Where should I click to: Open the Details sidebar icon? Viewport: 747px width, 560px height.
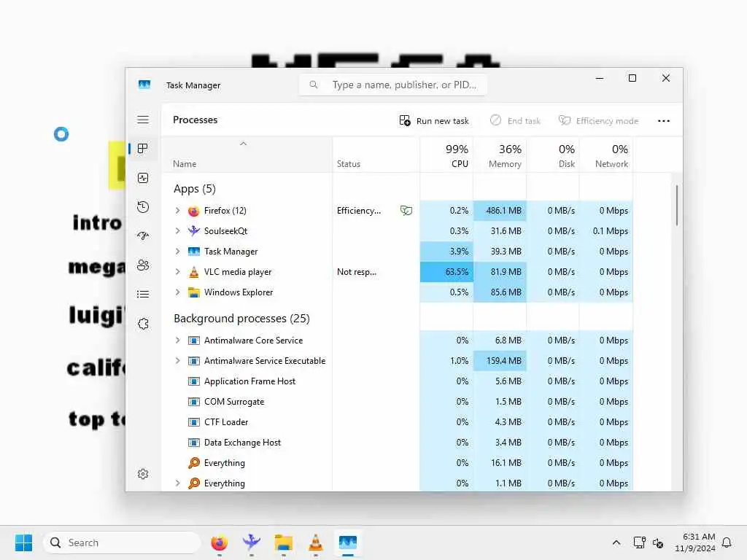[143, 295]
